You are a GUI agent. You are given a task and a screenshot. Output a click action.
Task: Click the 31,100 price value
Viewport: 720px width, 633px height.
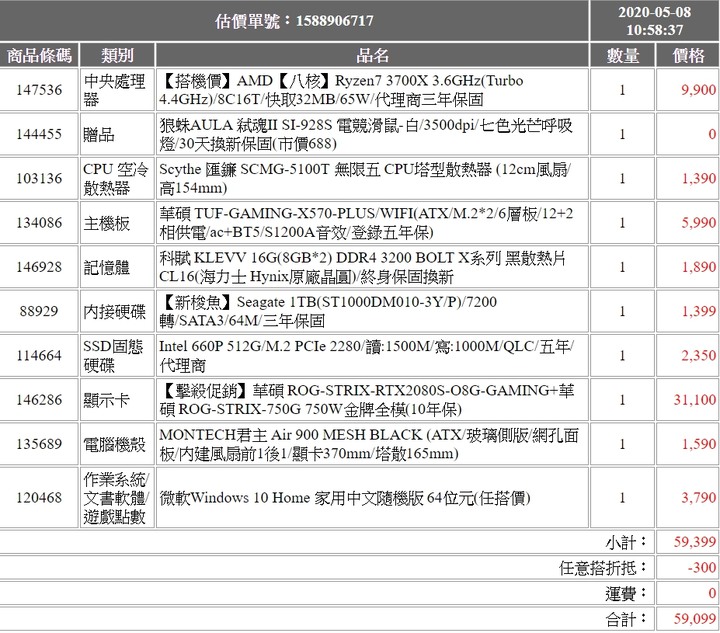coord(695,400)
